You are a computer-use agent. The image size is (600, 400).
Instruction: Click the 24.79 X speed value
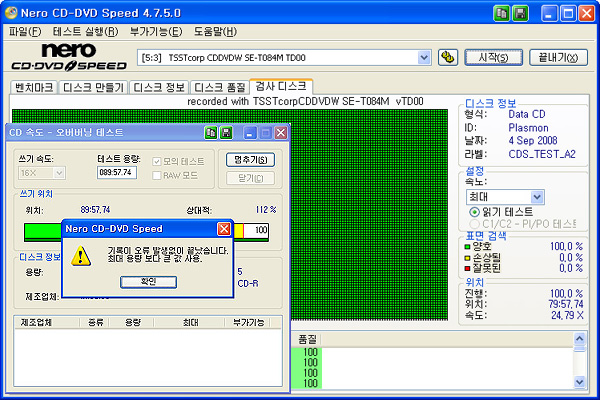click(567, 315)
